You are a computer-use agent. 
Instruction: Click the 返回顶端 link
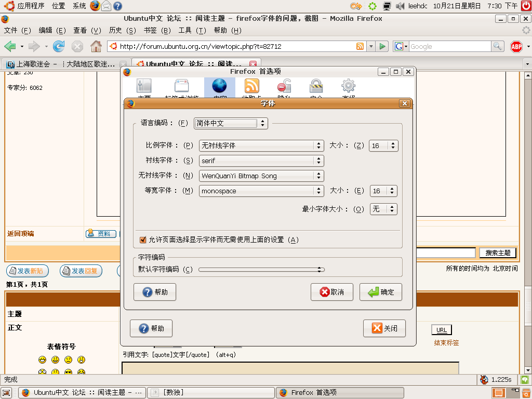tap(20, 234)
